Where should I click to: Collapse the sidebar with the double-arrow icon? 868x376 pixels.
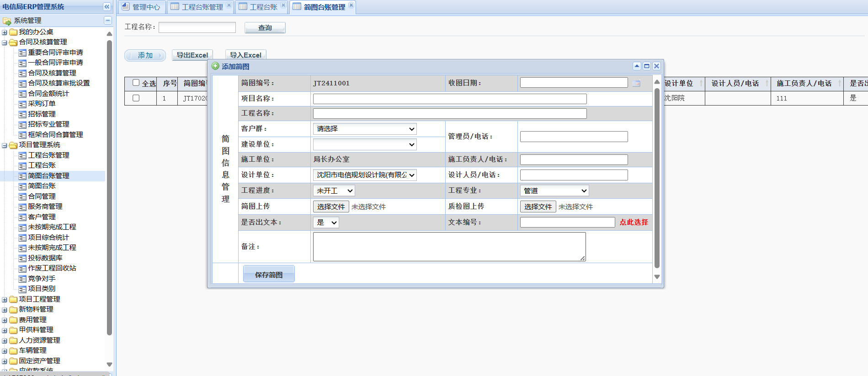[107, 6]
